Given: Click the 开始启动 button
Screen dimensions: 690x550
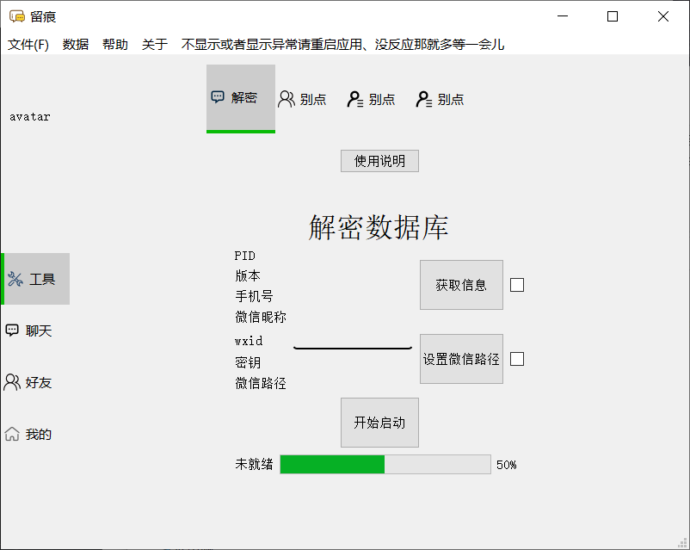Looking at the screenshot, I should 379,422.
